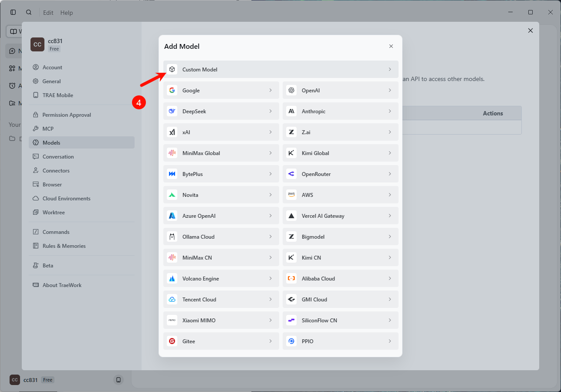Click the Kimi Global logo icon
This screenshot has width=561, height=392.
coord(291,153)
